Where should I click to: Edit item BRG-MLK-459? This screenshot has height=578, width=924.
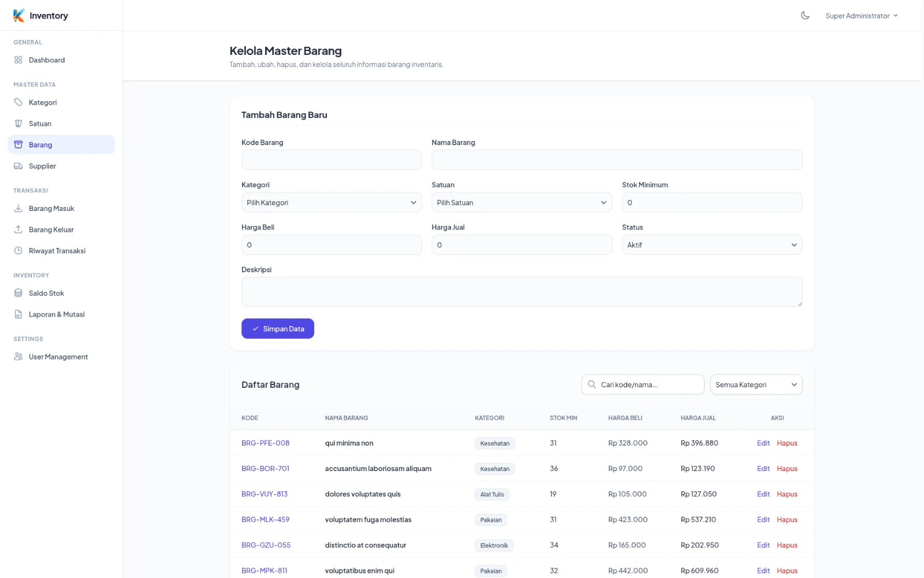click(763, 520)
